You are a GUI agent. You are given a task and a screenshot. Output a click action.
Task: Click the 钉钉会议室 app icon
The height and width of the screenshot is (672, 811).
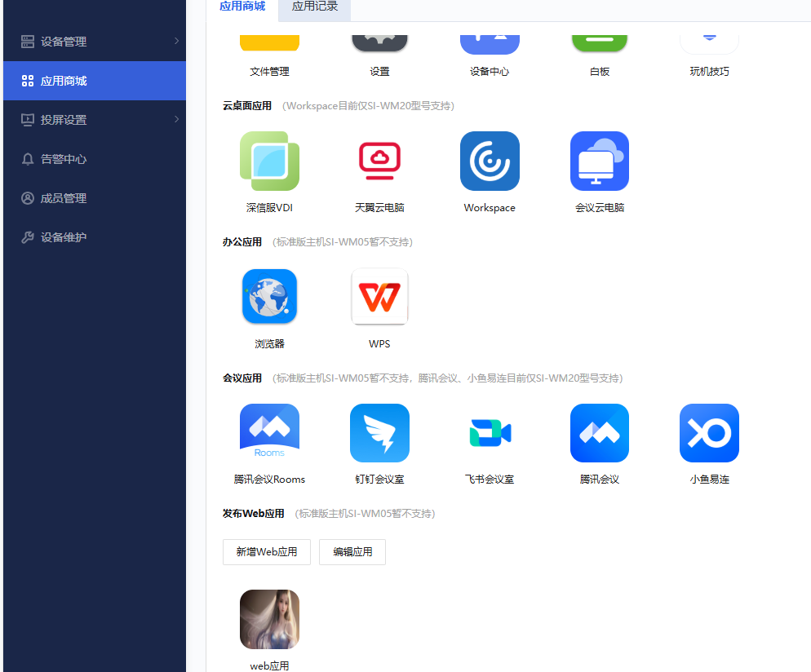(x=379, y=433)
